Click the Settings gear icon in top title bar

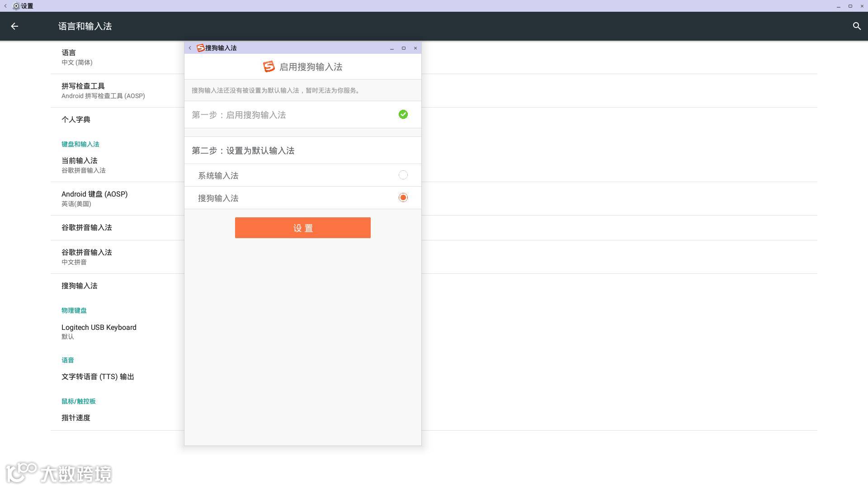coord(16,6)
